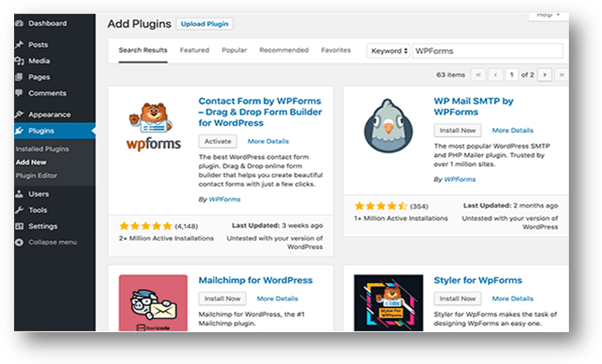Click 'Last Updated: 2 months ago' text
Viewport: 602px width, 364px height.
[510, 205]
